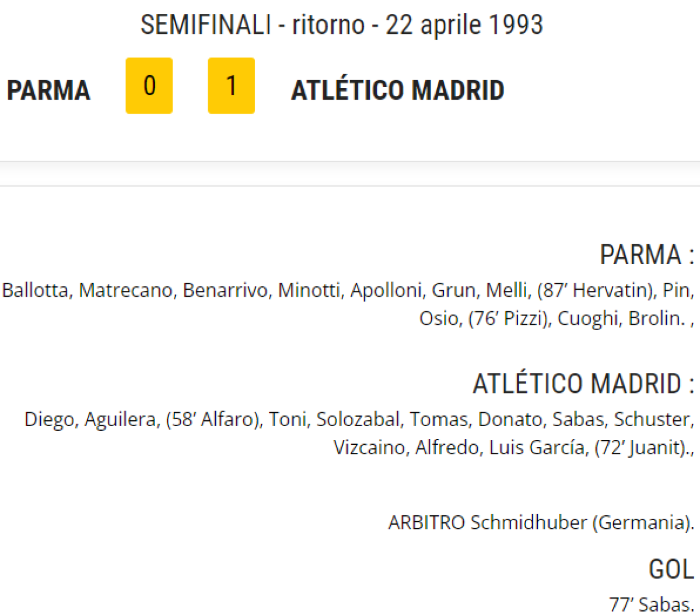Click the Atlético Madrid score box showing 1

(231, 86)
